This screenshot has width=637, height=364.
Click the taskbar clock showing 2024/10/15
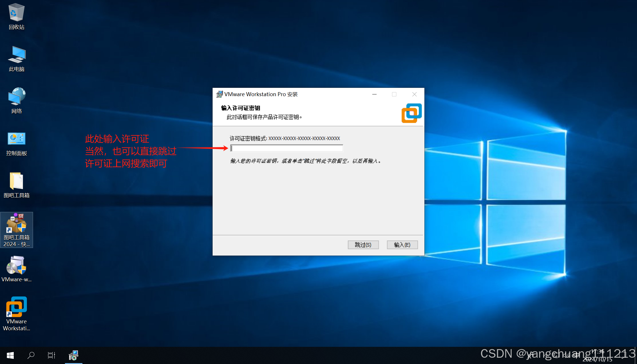tap(598, 355)
